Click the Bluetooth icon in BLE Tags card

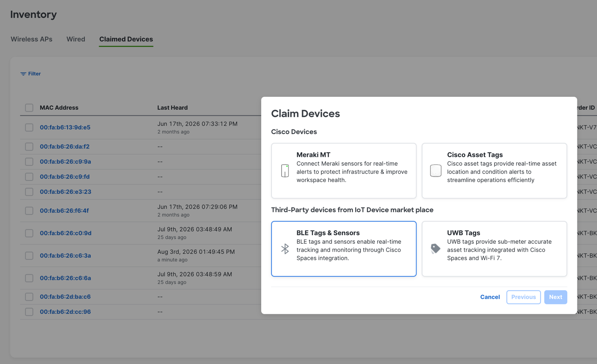285,249
